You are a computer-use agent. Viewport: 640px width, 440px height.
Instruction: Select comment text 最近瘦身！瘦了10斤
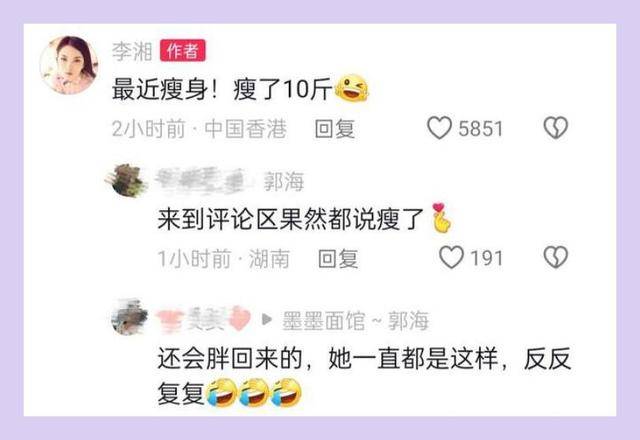coord(222,89)
